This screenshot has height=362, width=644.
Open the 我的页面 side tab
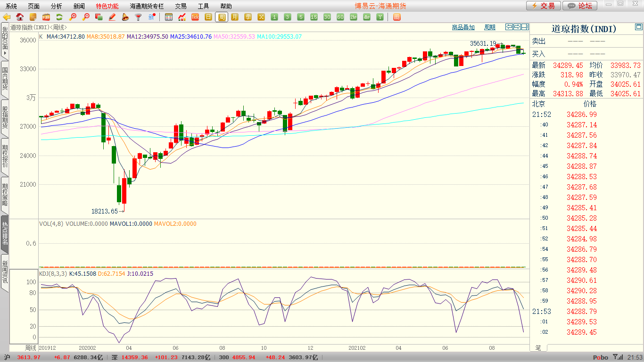(x=5, y=41)
